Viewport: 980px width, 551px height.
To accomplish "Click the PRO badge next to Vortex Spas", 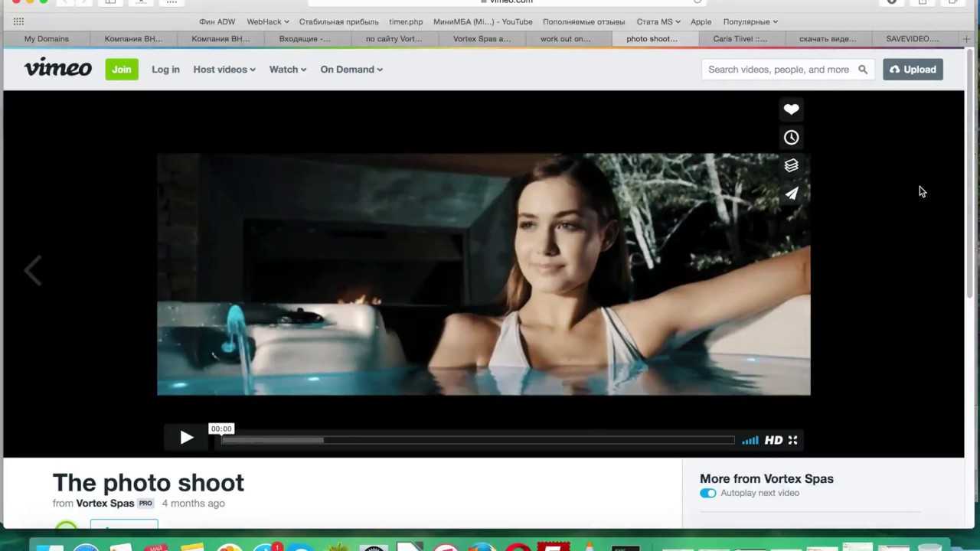I will click(x=145, y=504).
